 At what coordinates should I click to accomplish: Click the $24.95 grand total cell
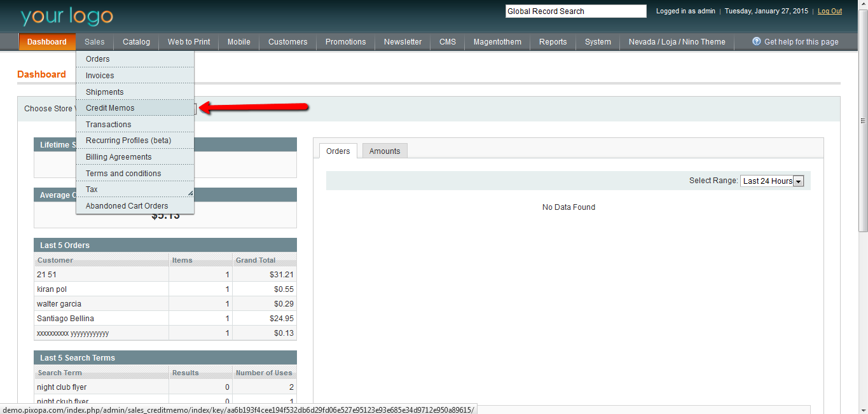pyautogui.click(x=264, y=319)
